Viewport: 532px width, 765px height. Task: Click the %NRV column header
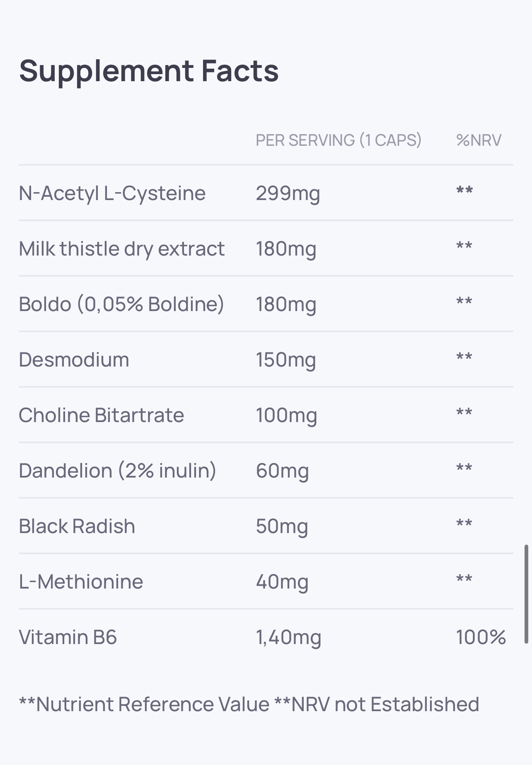[479, 140]
